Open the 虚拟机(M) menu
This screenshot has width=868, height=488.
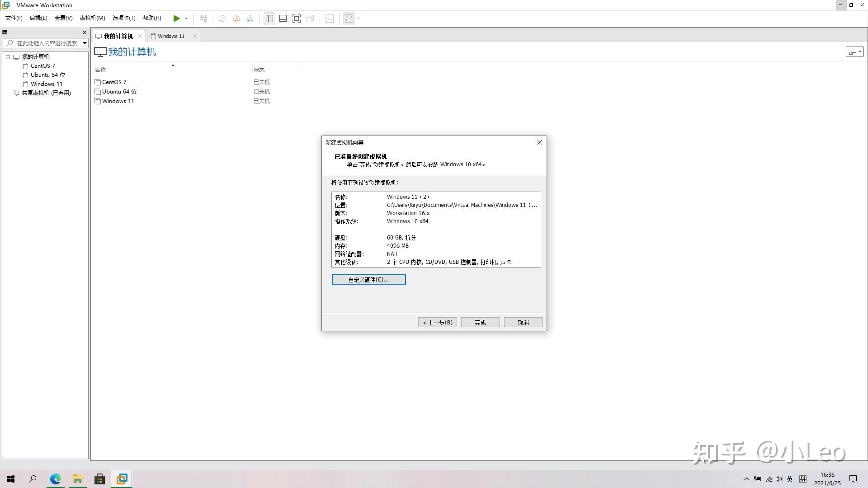click(92, 18)
